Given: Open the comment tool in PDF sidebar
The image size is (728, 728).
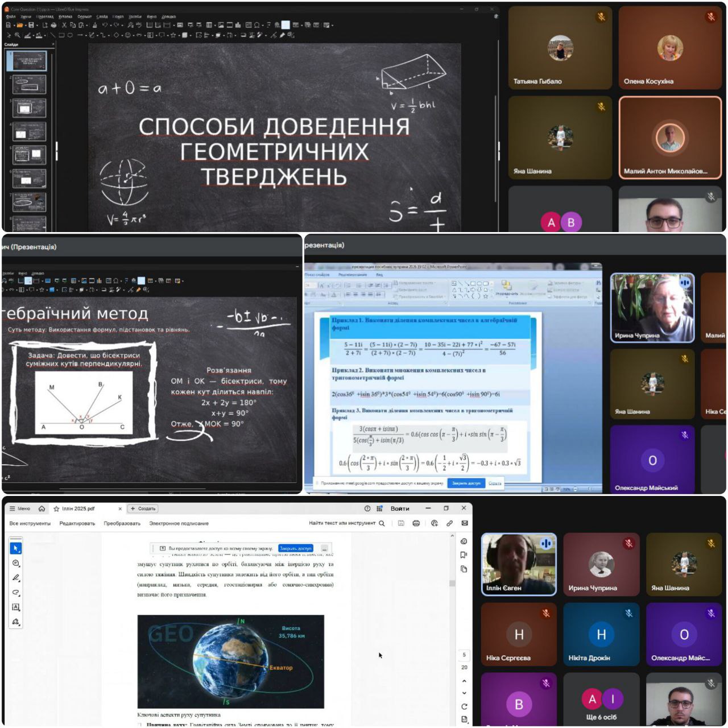Looking at the screenshot, I should coord(15,563).
